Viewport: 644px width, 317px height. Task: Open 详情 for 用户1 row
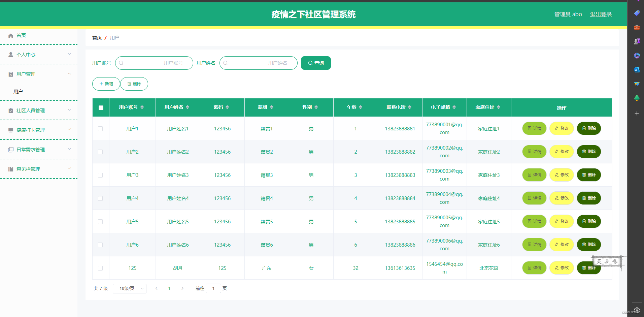(534, 128)
